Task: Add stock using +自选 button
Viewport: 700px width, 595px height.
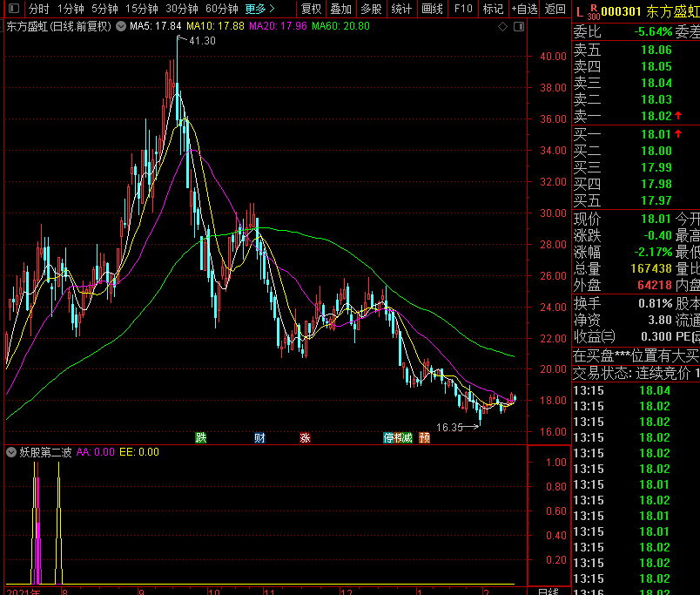Action: tap(523, 9)
